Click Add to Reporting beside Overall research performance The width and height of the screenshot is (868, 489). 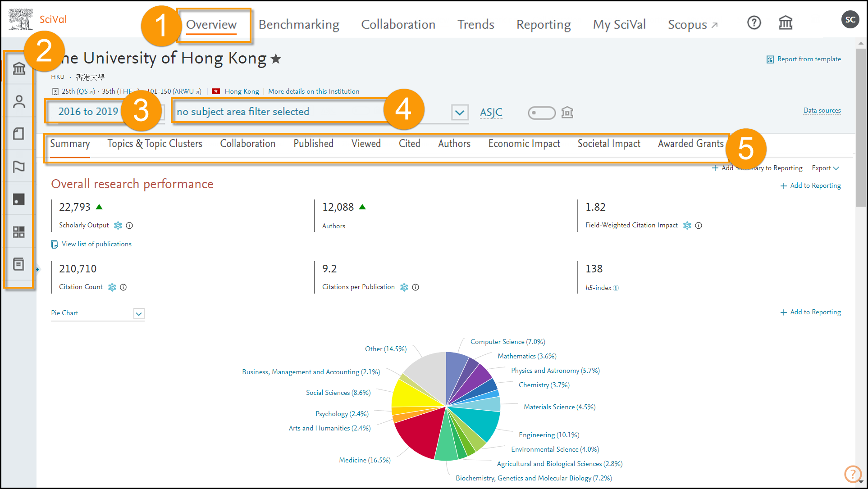click(x=810, y=186)
